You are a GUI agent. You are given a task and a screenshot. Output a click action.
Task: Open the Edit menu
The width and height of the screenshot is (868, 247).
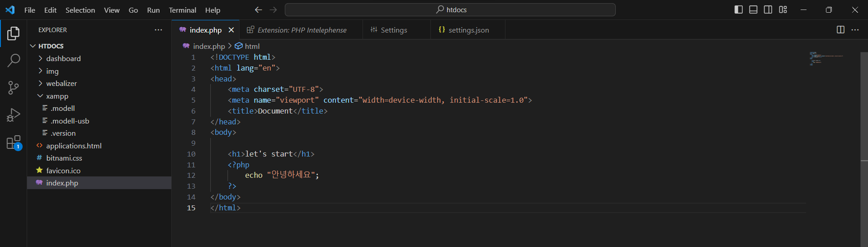pos(50,10)
